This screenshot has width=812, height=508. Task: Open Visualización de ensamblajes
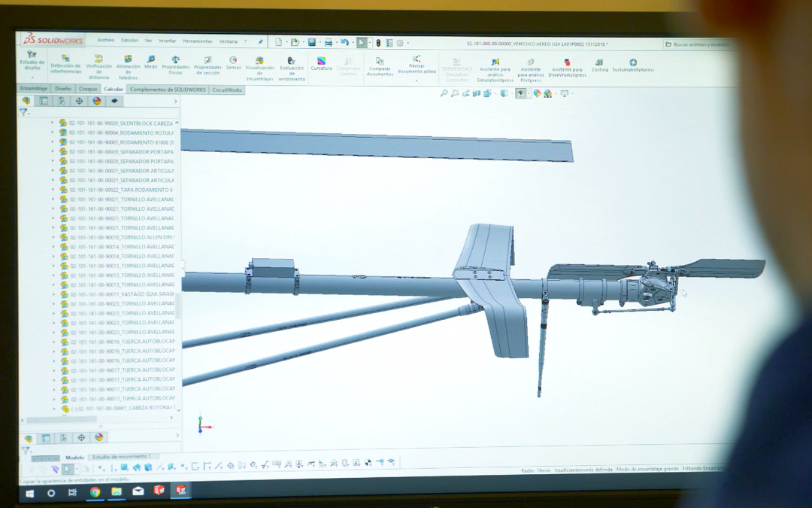(x=259, y=68)
